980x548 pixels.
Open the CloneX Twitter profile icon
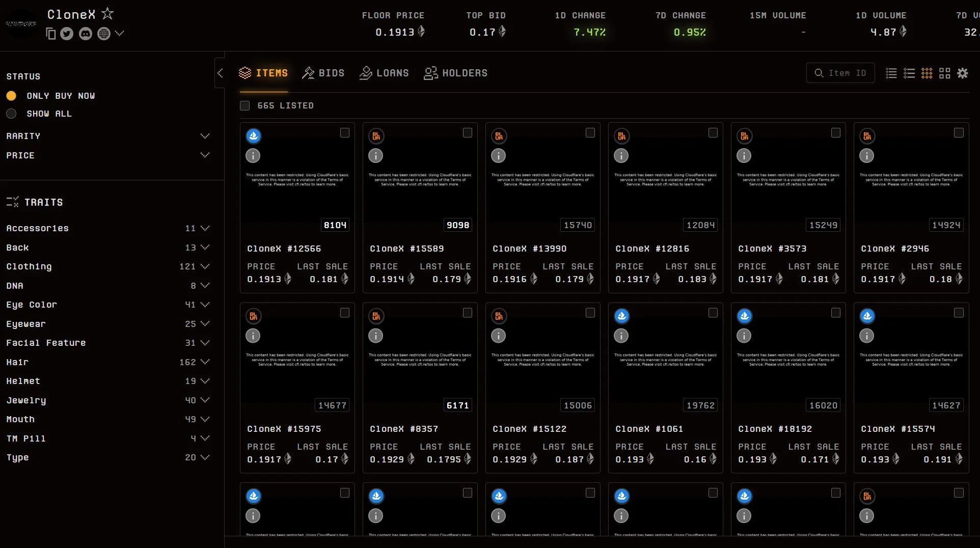pos(67,34)
